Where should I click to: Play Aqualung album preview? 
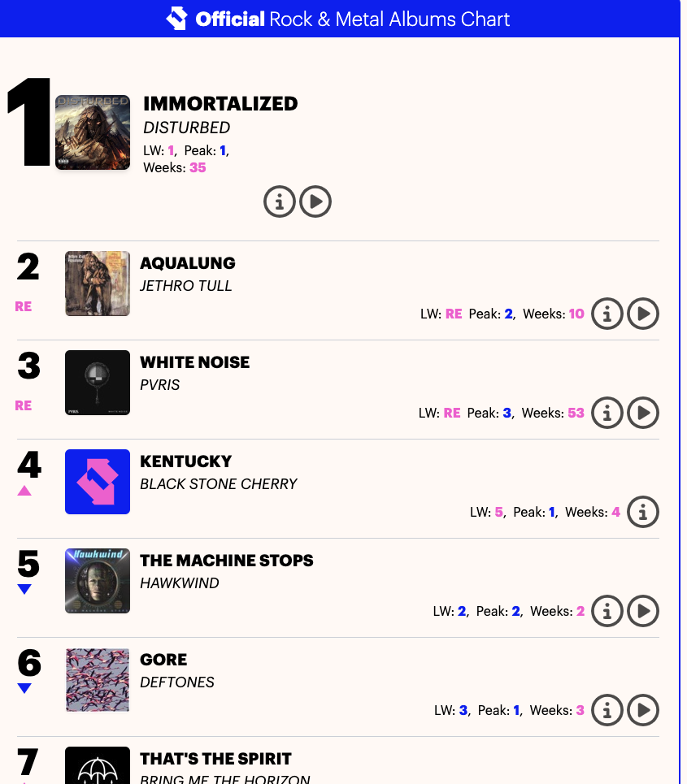coord(643,314)
